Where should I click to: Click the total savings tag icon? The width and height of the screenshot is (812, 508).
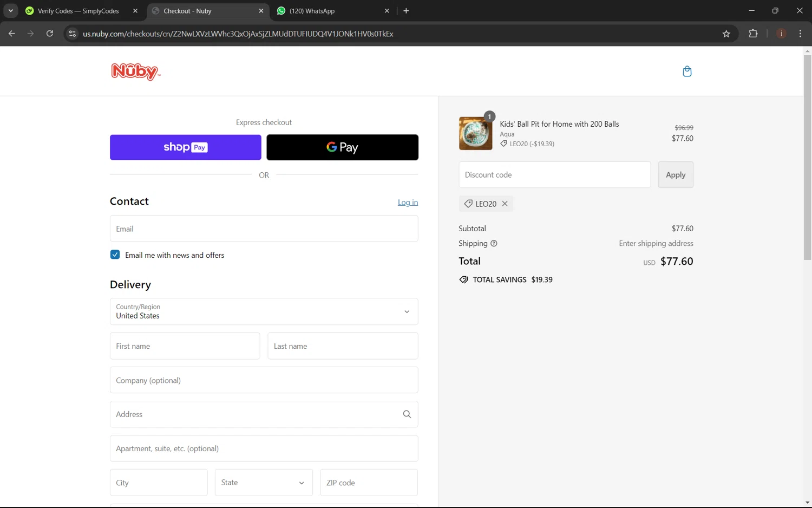[464, 280]
